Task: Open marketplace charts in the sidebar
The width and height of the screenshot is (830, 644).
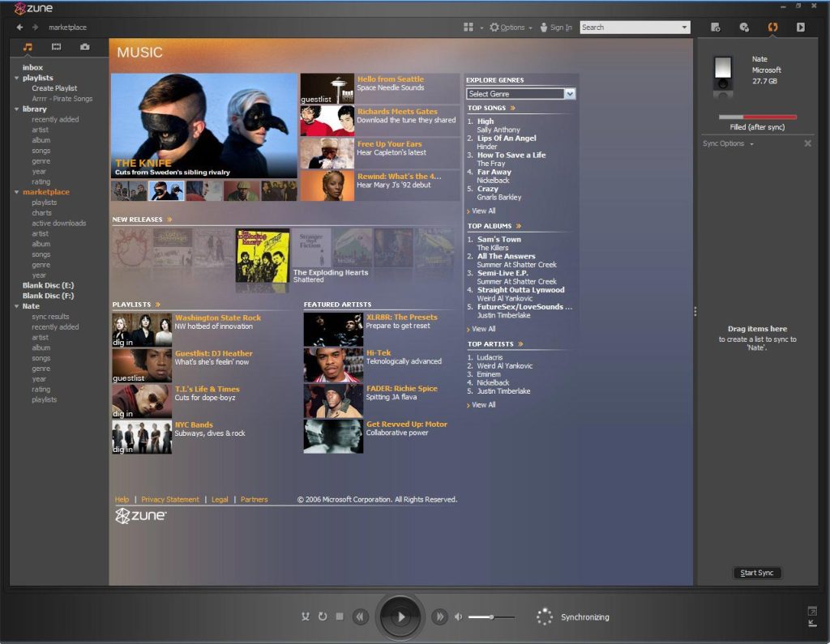Action: pos(41,213)
